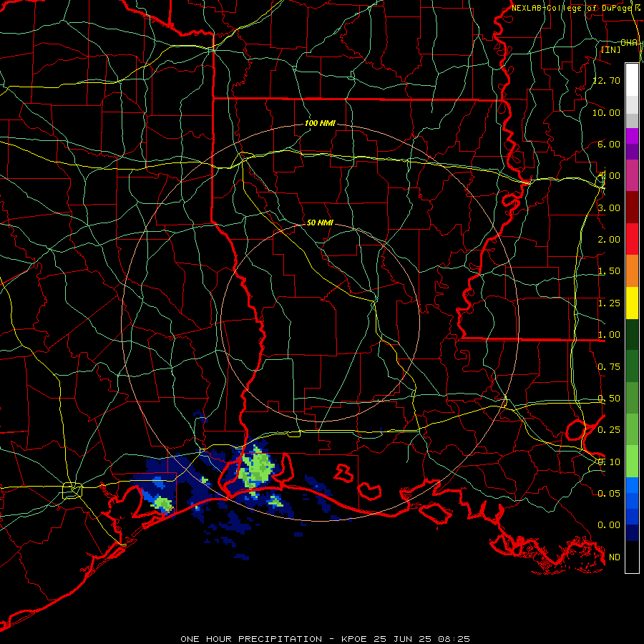The width and height of the screenshot is (644, 644).
Task: Click the 12.70 legend value
Action: pyautogui.click(x=607, y=80)
